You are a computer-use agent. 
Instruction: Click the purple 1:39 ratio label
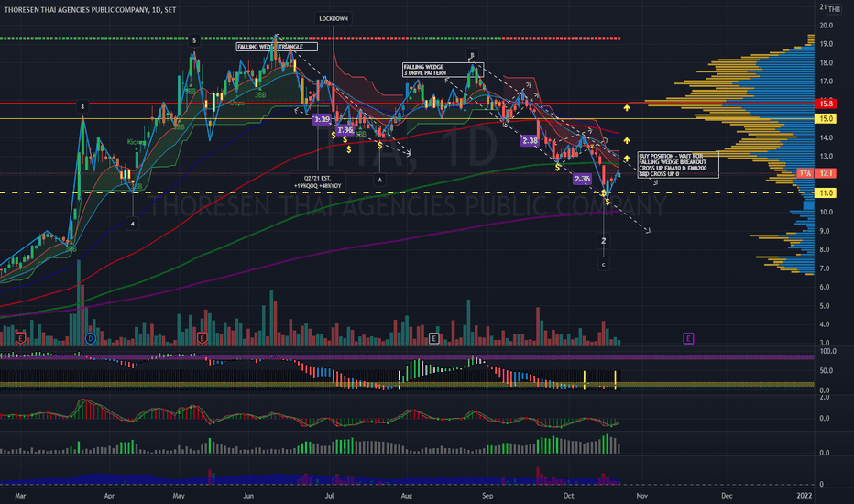click(322, 119)
